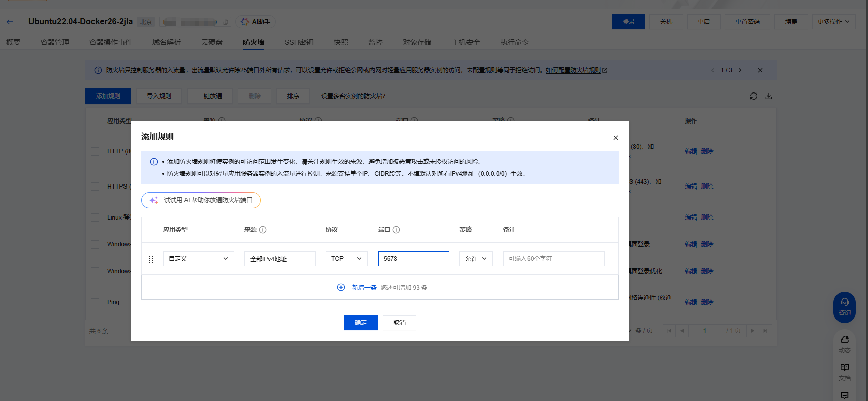Open the 执行命令 tab
The height and width of the screenshot is (401, 868).
pyautogui.click(x=514, y=42)
